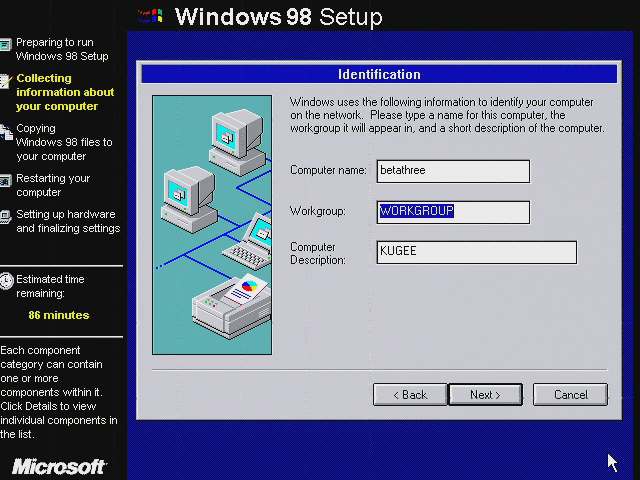Click the "Each component category" tip text

[x=59, y=392]
